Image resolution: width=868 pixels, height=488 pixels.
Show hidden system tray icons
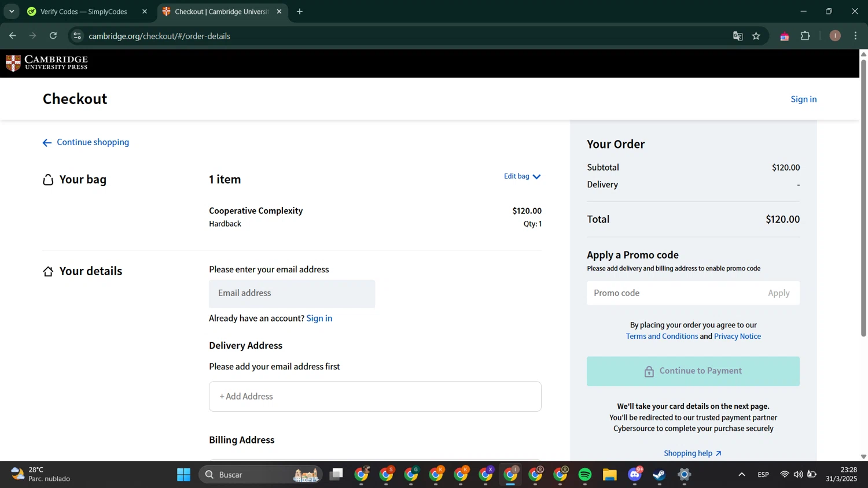[741, 475]
